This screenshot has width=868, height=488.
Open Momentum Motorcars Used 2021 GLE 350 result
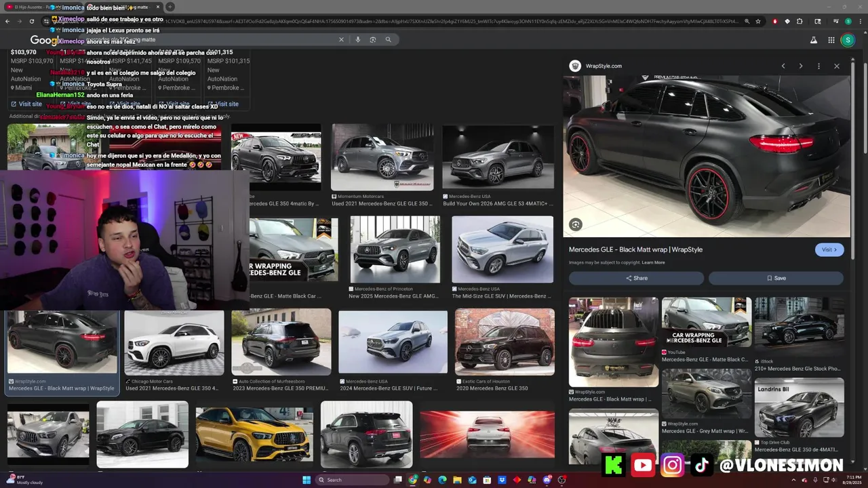pyautogui.click(x=382, y=165)
